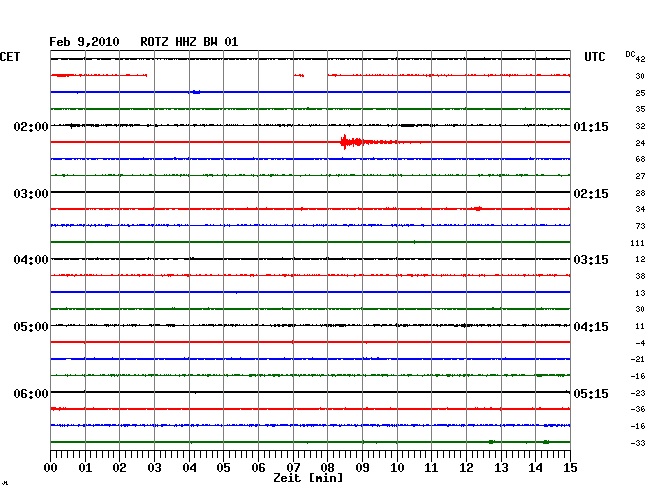This screenshot has height=494, width=650.
Task: Click the DC value 68
Action: tap(640, 159)
